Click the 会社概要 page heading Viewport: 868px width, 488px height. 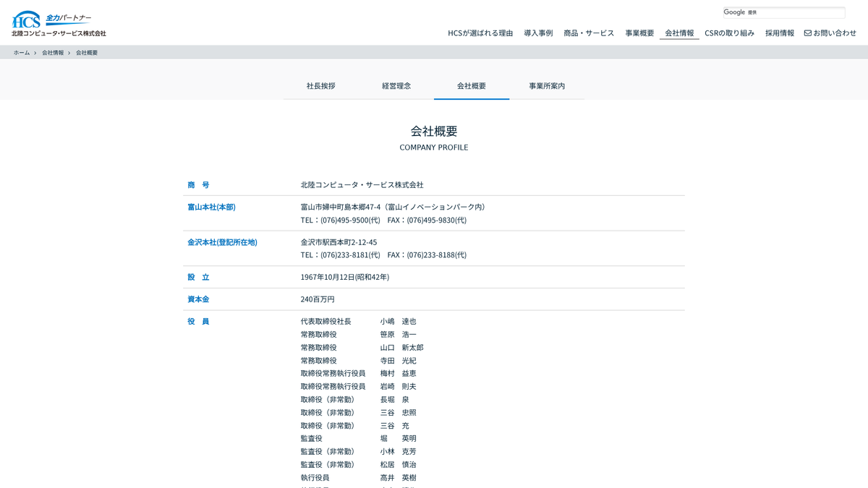pos(434,131)
